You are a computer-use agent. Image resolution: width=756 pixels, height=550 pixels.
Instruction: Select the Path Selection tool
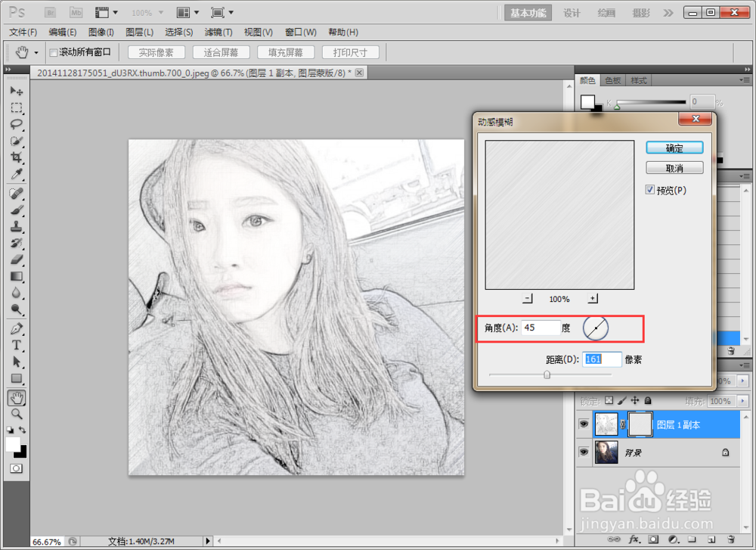coord(17,362)
